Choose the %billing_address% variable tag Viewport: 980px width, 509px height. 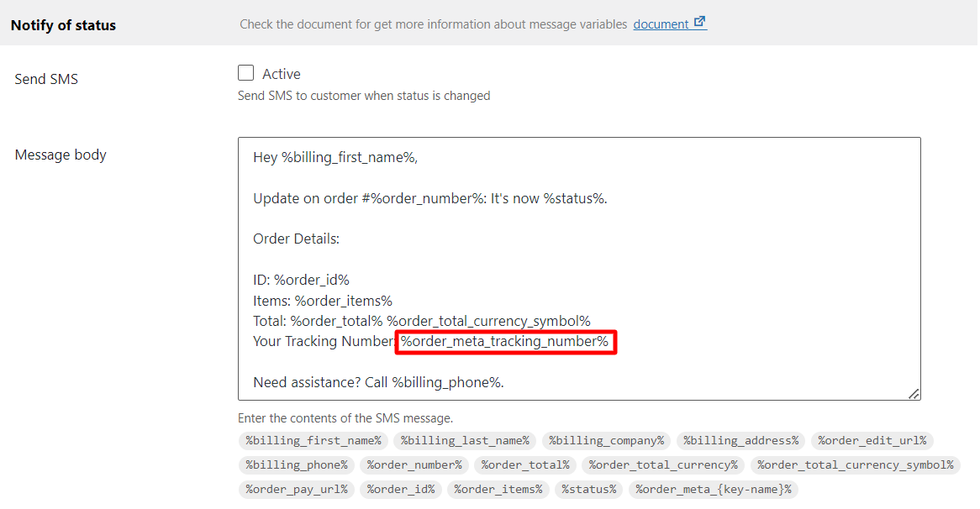pos(740,440)
